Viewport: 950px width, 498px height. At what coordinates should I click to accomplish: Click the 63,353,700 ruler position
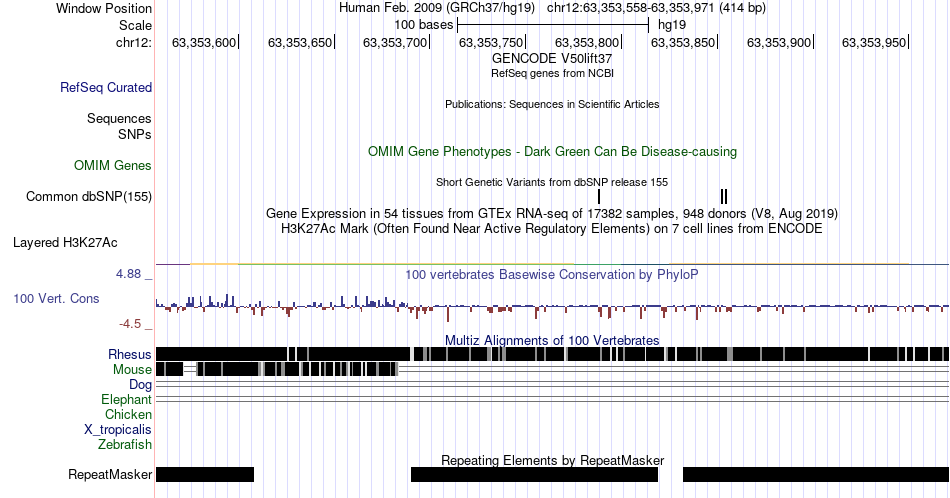pos(395,42)
